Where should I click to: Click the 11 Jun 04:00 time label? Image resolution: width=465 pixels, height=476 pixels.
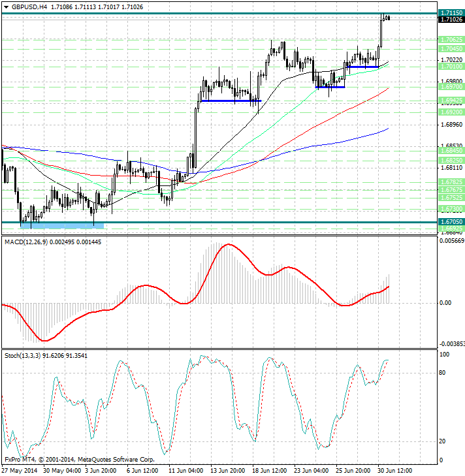tap(186, 471)
